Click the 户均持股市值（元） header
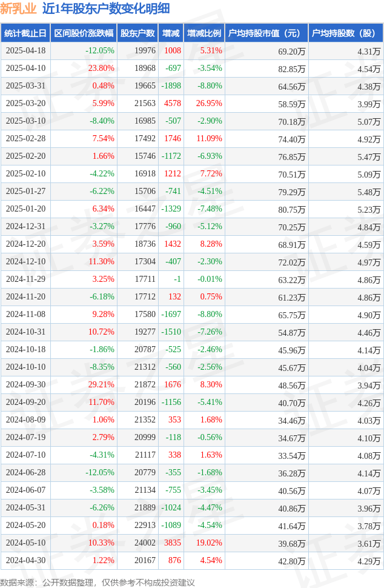The width and height of the screenshot is (384, 588). 266,33
